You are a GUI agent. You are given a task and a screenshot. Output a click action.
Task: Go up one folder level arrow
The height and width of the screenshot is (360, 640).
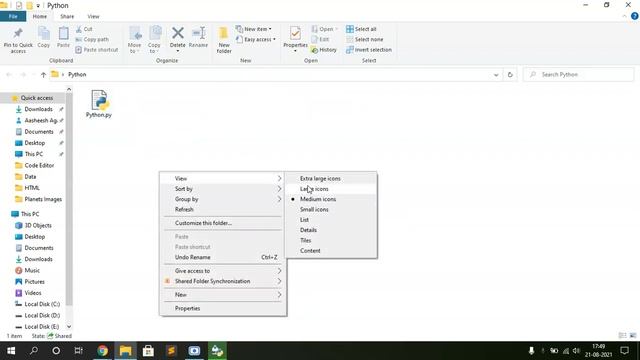tap(43, 75)
